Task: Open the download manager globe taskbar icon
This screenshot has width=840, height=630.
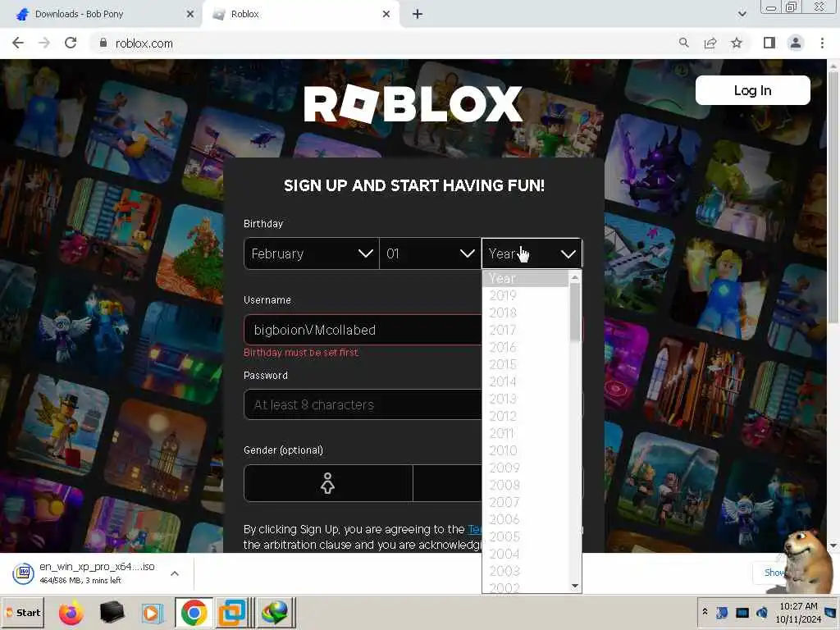Action: point(276,612)
